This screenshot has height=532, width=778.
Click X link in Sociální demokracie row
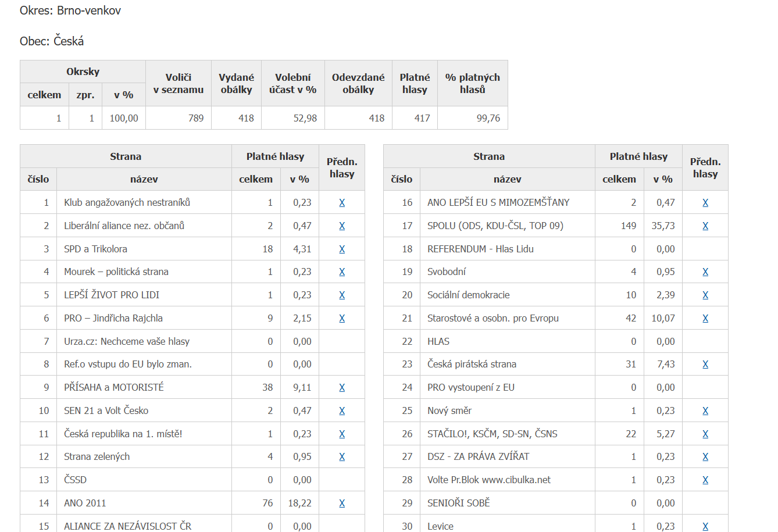(x=705, y=295)
